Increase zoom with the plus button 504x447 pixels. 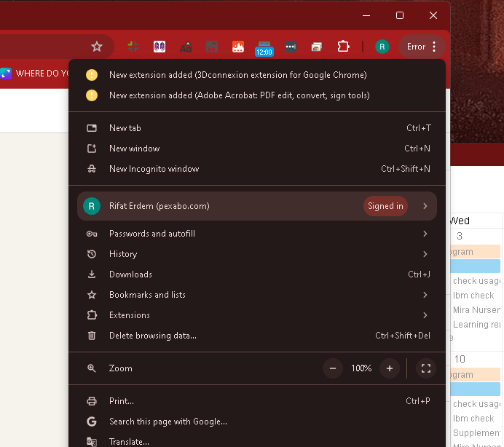(x=390, y=368)
